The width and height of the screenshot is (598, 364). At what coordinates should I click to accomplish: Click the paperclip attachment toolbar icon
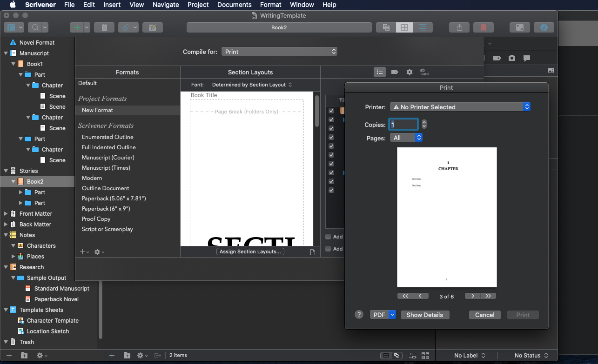click(125, 27)
